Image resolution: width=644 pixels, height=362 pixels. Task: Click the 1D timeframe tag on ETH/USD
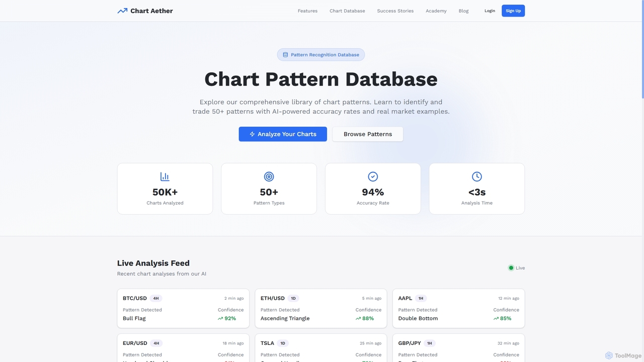click(293, 299)
